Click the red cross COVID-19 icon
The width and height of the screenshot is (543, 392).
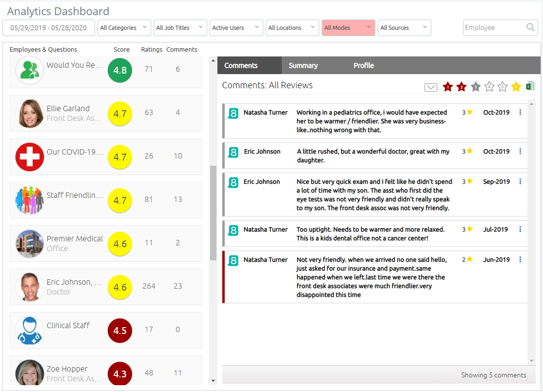pyautogui.click(x=30, y=157)
